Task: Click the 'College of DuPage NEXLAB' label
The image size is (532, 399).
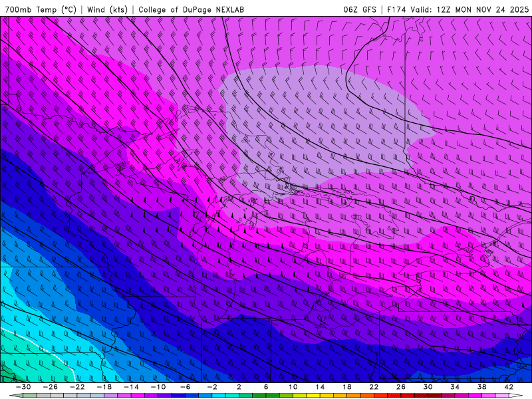Action: pos(191,10)
